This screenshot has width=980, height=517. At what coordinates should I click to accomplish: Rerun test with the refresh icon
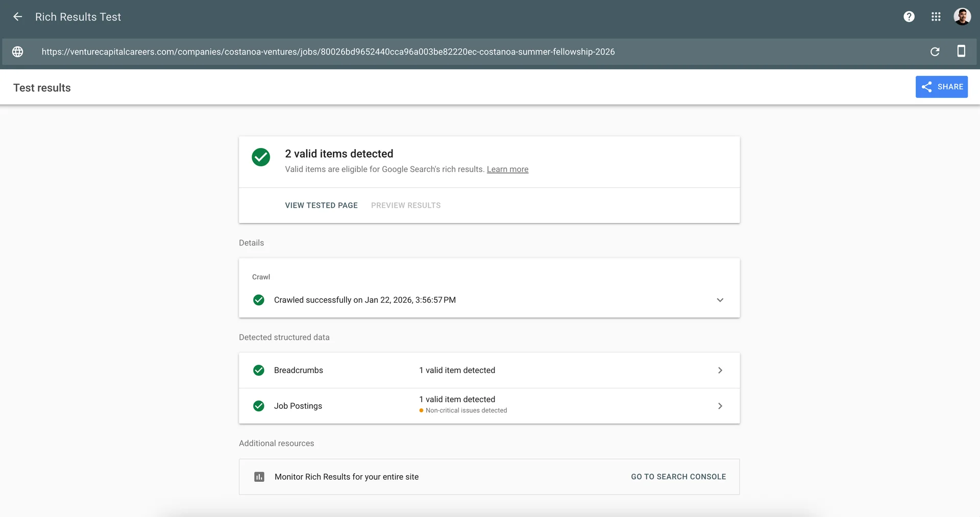(x=935, y=52)
